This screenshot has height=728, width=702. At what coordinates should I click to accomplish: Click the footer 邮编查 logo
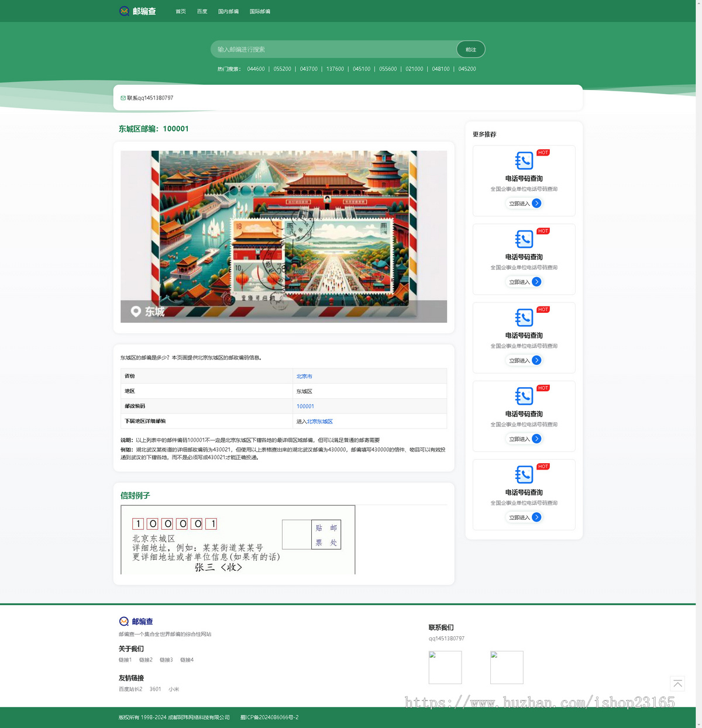coord(136,622)
